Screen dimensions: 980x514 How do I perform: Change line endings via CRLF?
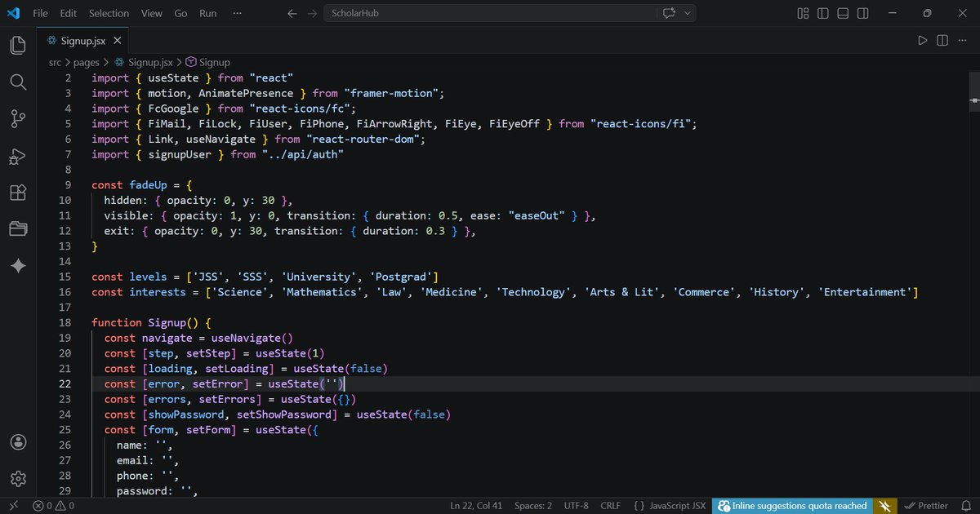point(610,506)
